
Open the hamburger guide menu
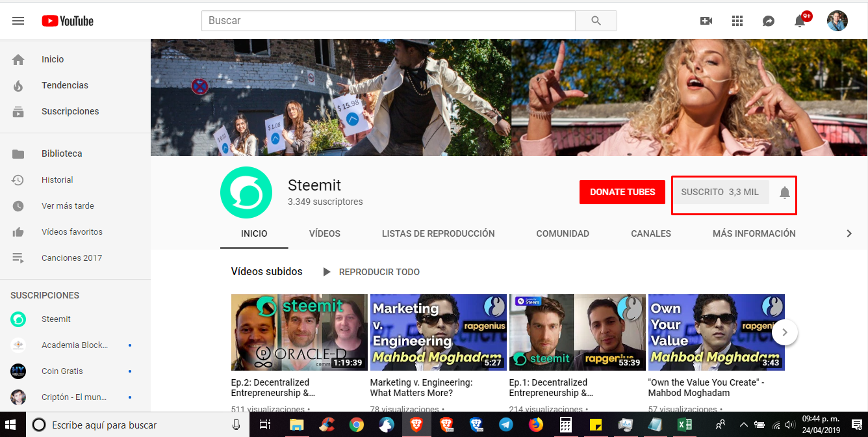tap(18, 21)
